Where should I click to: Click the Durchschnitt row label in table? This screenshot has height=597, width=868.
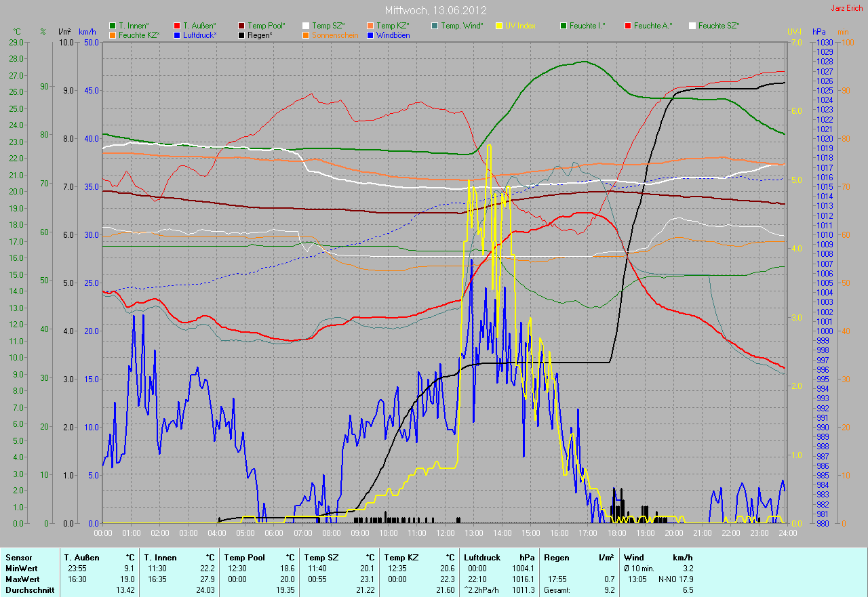(x=27, y=590)
